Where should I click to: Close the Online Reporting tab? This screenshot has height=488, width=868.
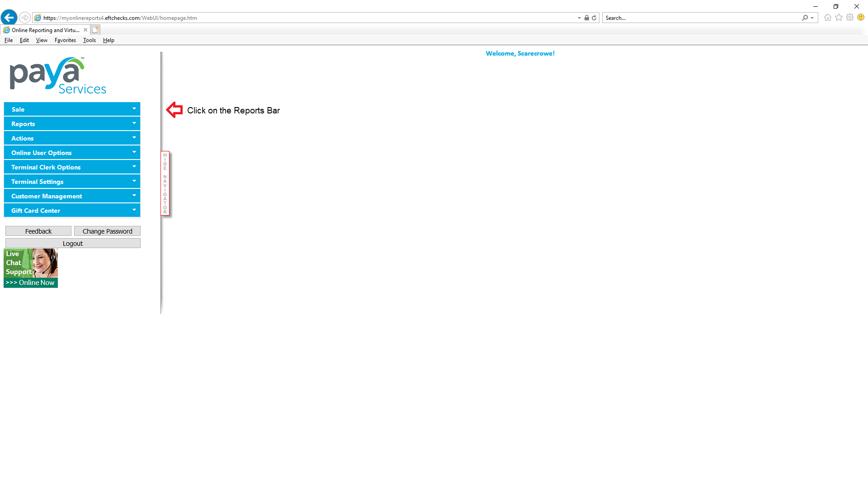85,30
